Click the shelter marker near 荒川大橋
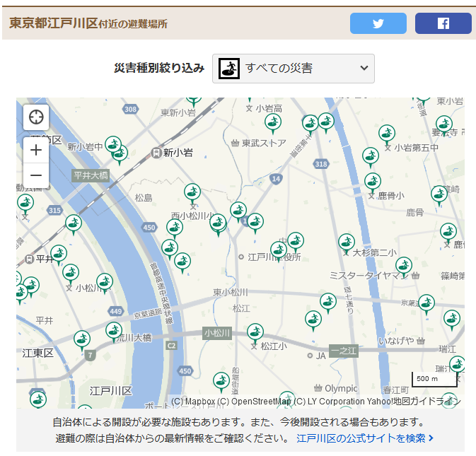 pos(114,330)
